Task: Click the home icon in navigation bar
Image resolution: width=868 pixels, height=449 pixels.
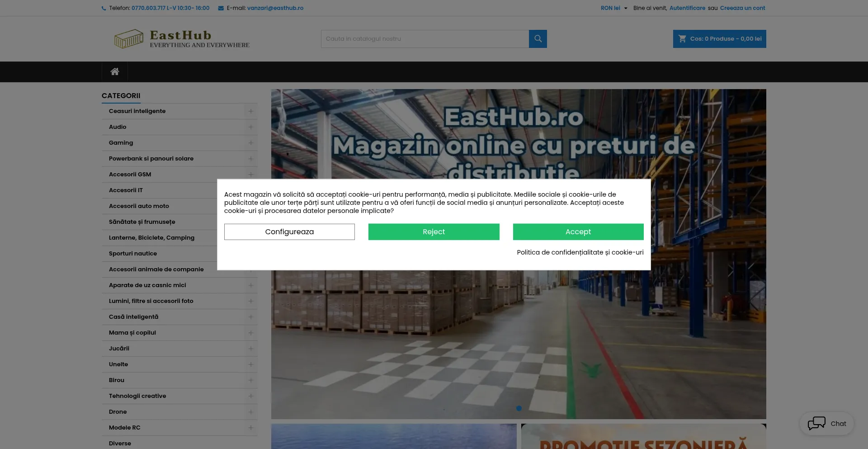Action: click(x=115, y=71)
